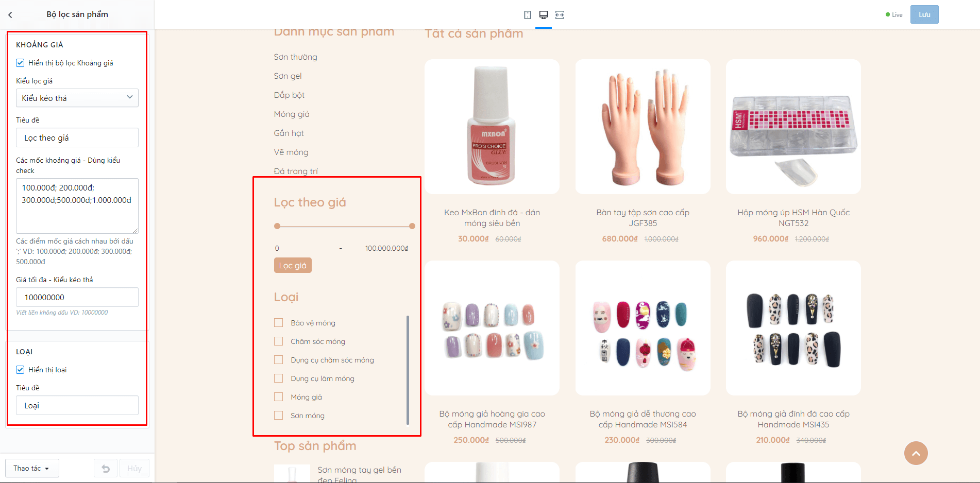Open the Thao tác dropdown menu
The image size is (980, 483).
pyautogui.click(x=32, y=468)
